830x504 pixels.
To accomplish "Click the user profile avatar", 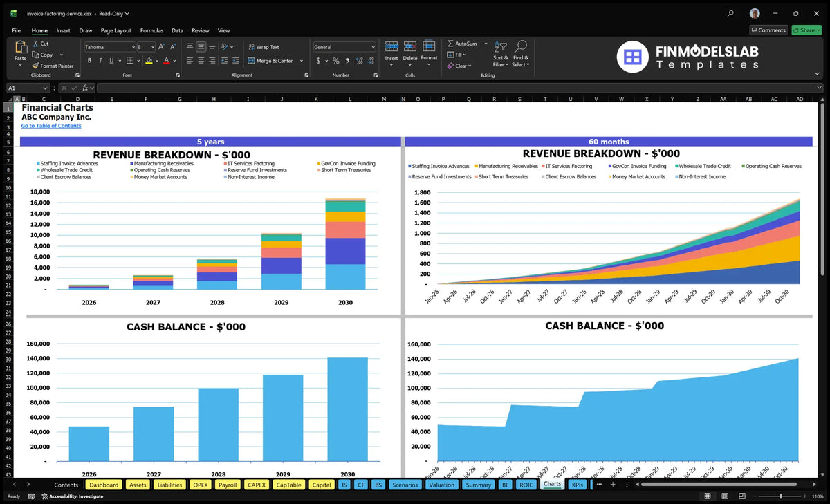I will pyautogui.click(x=755, y=13).
